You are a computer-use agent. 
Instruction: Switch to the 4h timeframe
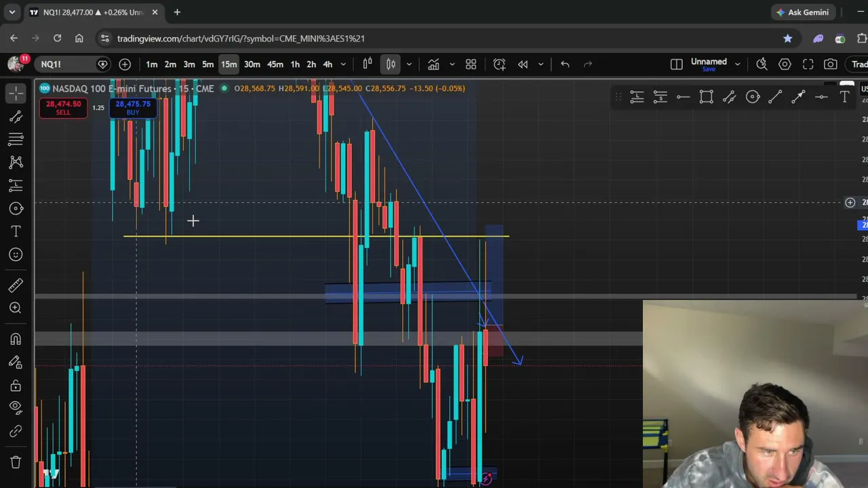pyautogui.click(x=328, y=64)
